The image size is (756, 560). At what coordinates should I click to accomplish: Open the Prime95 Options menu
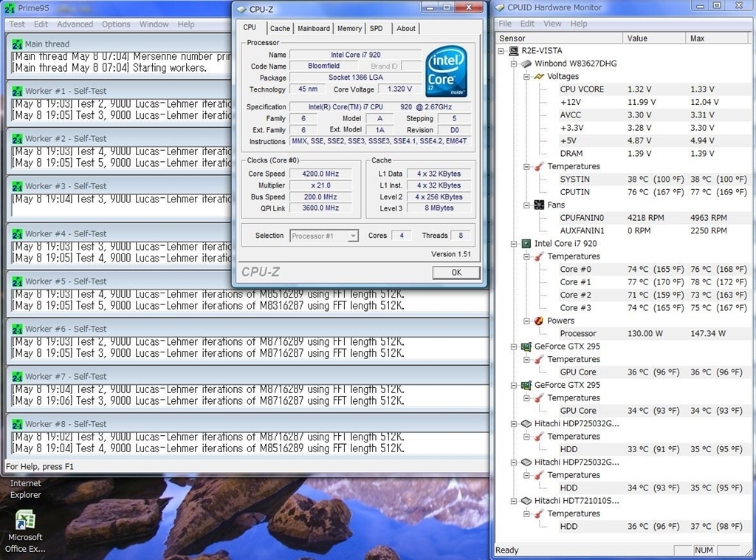click(x=116, y=24)
